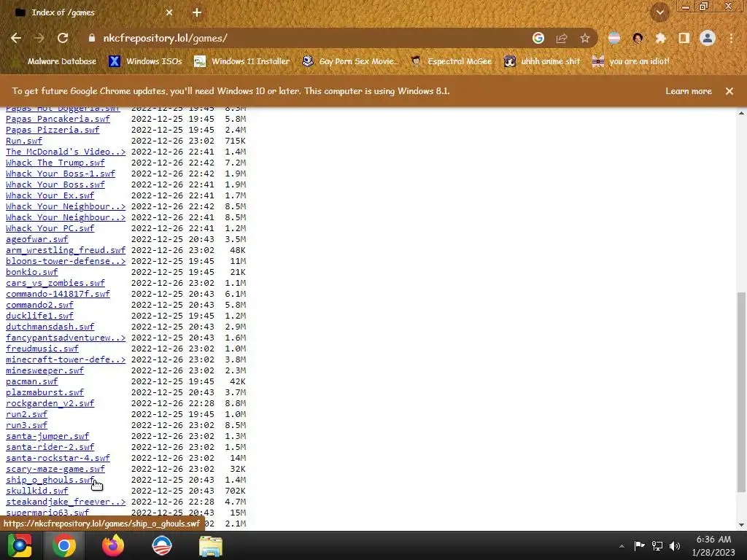747x560 pixels.
Task: Open commando2.swf
Action: coord(39,306)
